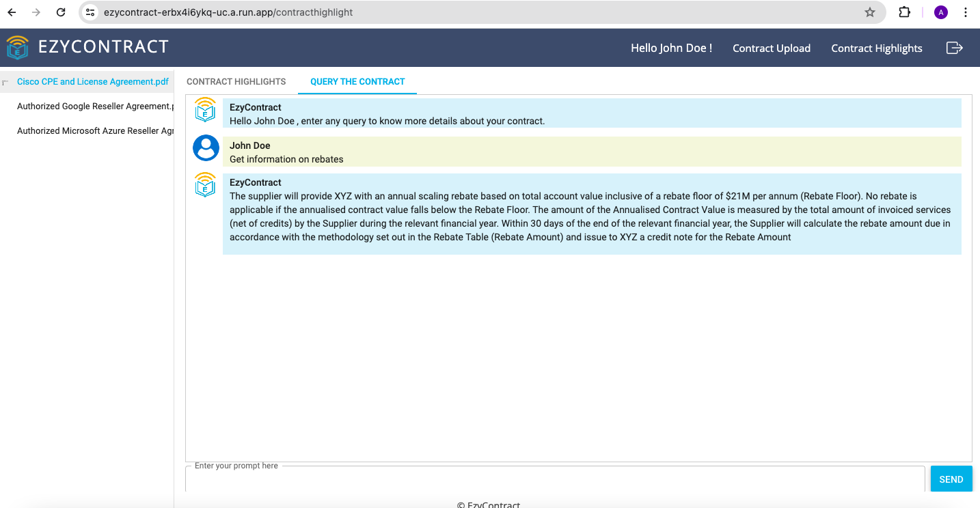Viewport: 980px width, 508px height.
Task: Click EzyContract avatar beside the greeting message
Action: click(x=205, y=110)
